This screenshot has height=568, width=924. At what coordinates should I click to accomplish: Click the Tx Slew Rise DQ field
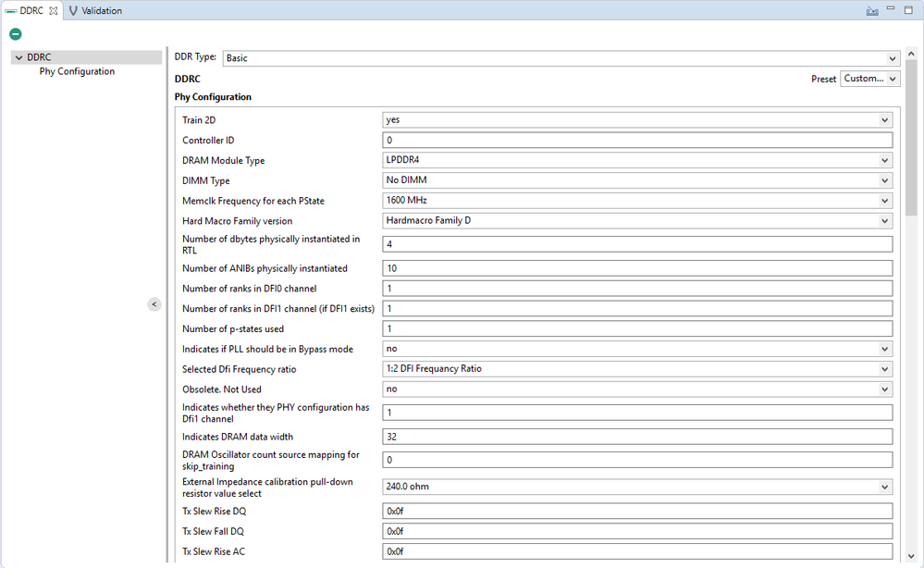637,511
